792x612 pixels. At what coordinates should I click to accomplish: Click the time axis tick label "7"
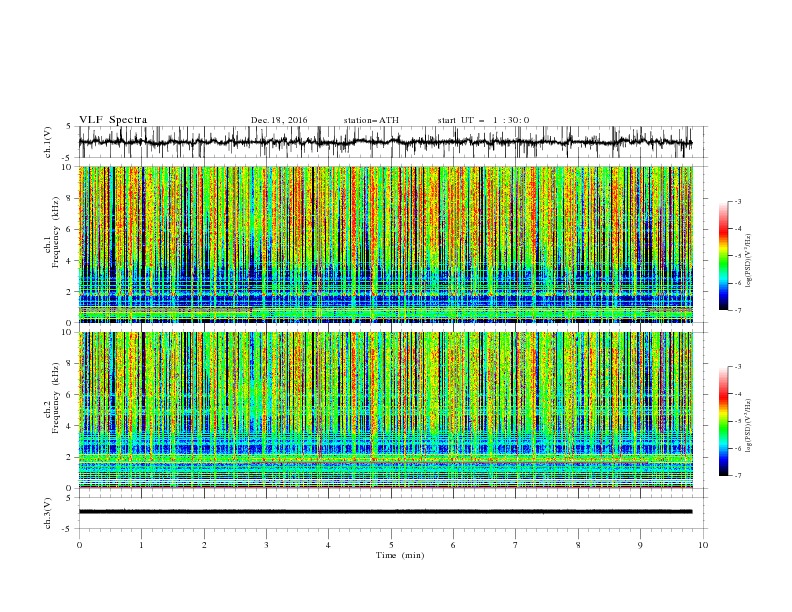[516, 545]
